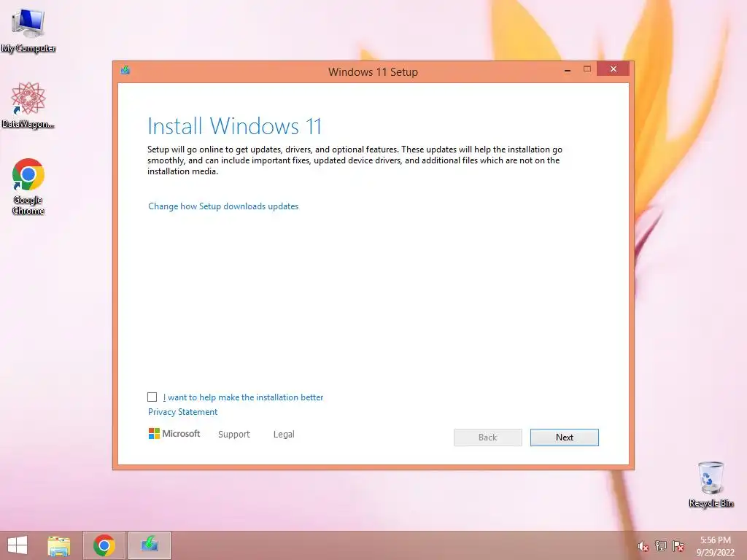Check 'I want to help make the installation better'
The height and width of the screenshot is (560, 747).
coord(152,397)
